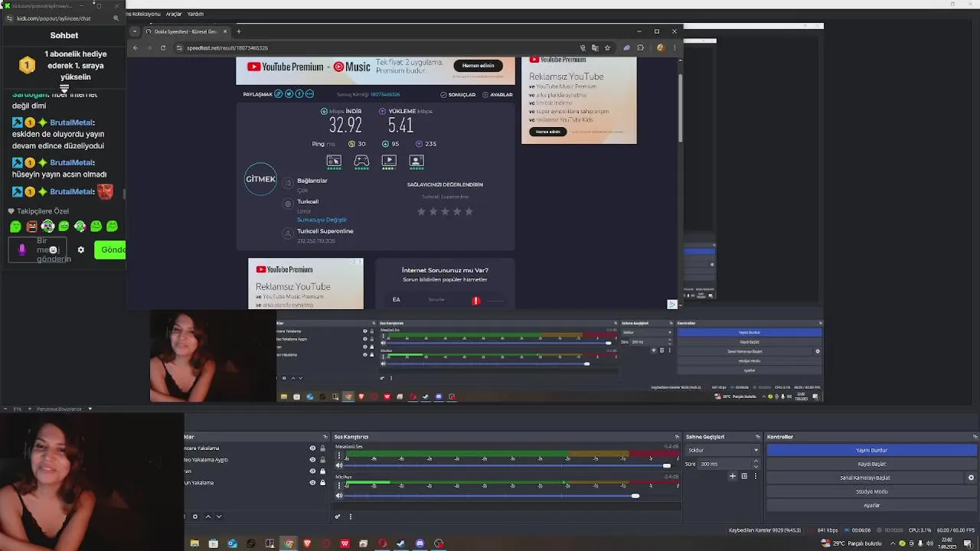Viewport: 980px width, 551px height.
Task: Open the Brave browser taskbar icon
Action: pyautogui.click(x=307, y=543)
